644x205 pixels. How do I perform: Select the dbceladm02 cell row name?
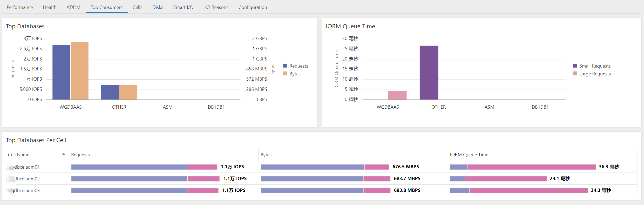point(27,179)
